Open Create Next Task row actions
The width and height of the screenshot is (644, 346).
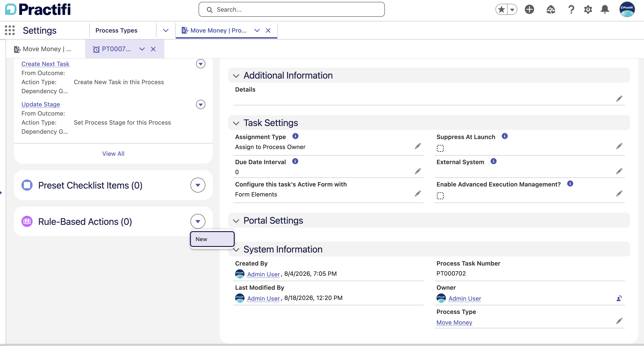coord(200,64)
